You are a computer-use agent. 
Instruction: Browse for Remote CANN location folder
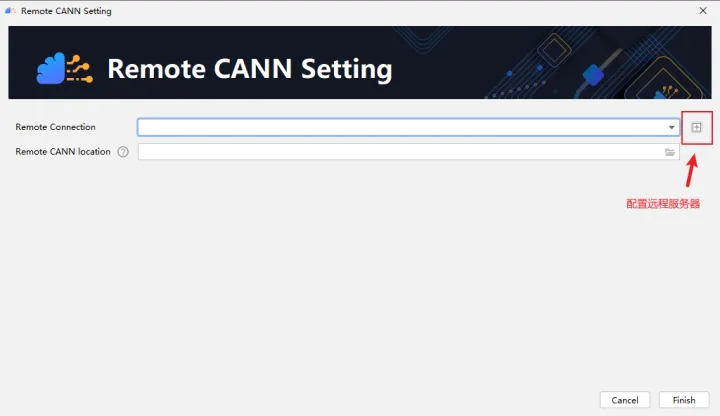tap(670, 152)
